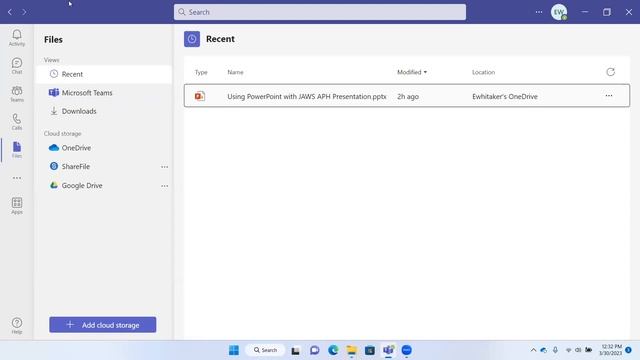The height and width of the screenshot is (360, 640).
Task: Open more options for the PowerPoint file
Action: coord(609,96)
